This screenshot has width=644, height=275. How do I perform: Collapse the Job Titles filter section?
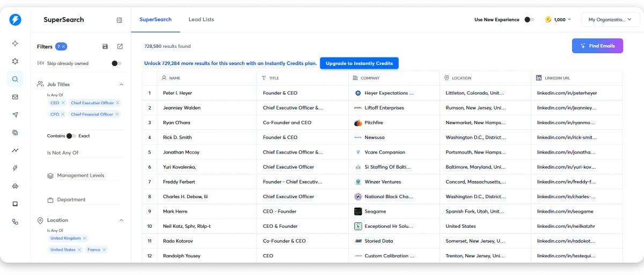(121, 84)
